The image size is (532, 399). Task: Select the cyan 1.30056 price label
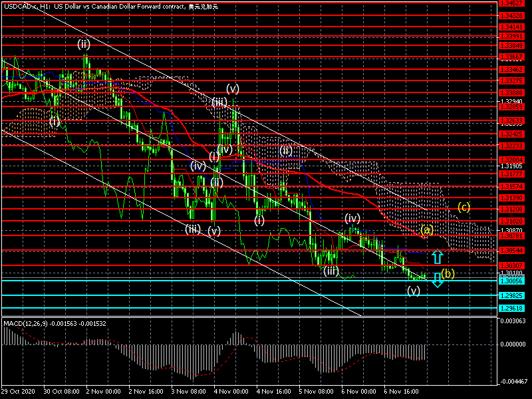click(x=511, y=281)
